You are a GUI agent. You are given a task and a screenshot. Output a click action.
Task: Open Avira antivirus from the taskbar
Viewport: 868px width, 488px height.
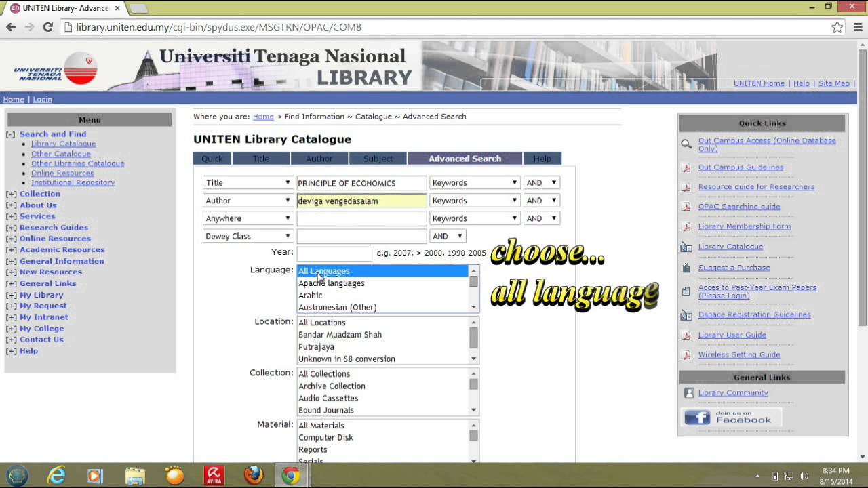coord(214,476)
